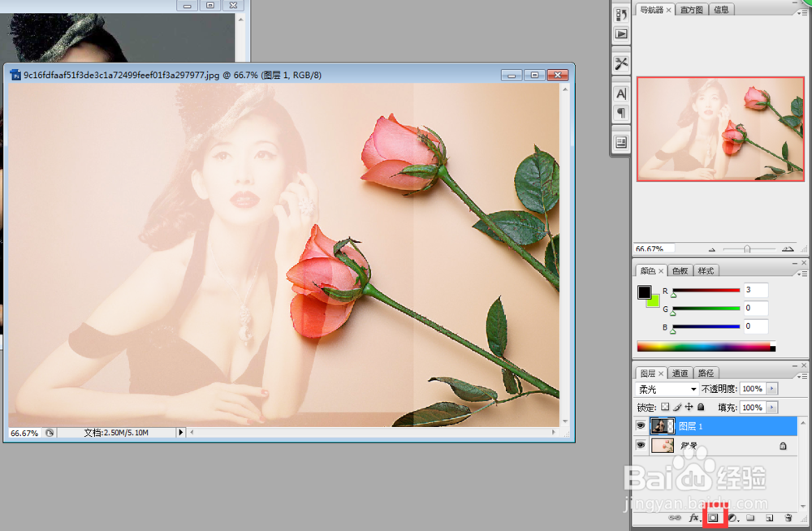Viewport: 812px width, 531px height.
Task: Open the status bar document info arrow
Action: (180, 433)
